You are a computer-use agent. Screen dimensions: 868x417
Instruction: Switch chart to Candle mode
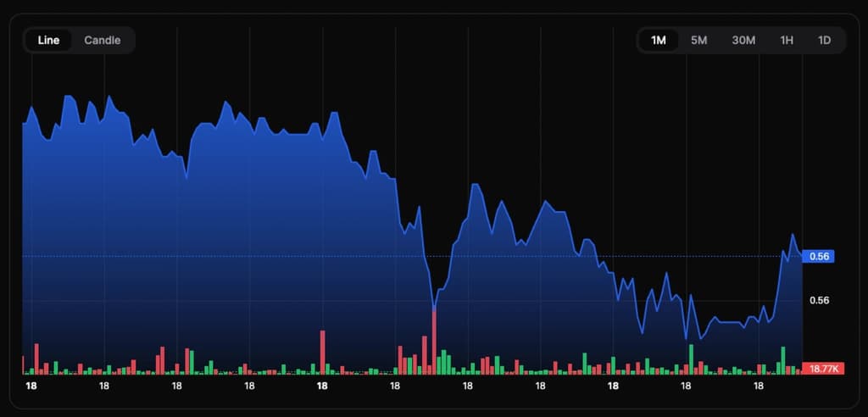coord(102,40)
